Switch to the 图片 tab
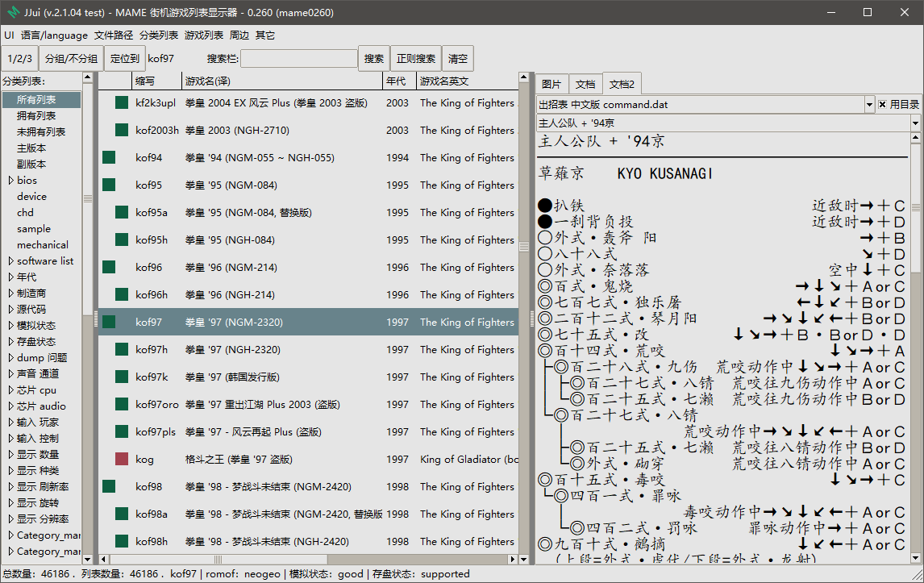 (x=551, y=85)
